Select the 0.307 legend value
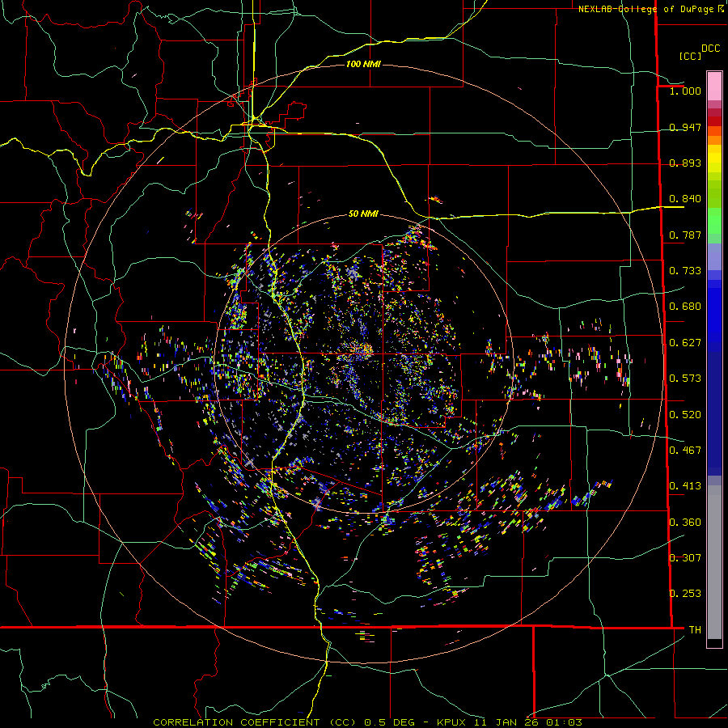 685,557
